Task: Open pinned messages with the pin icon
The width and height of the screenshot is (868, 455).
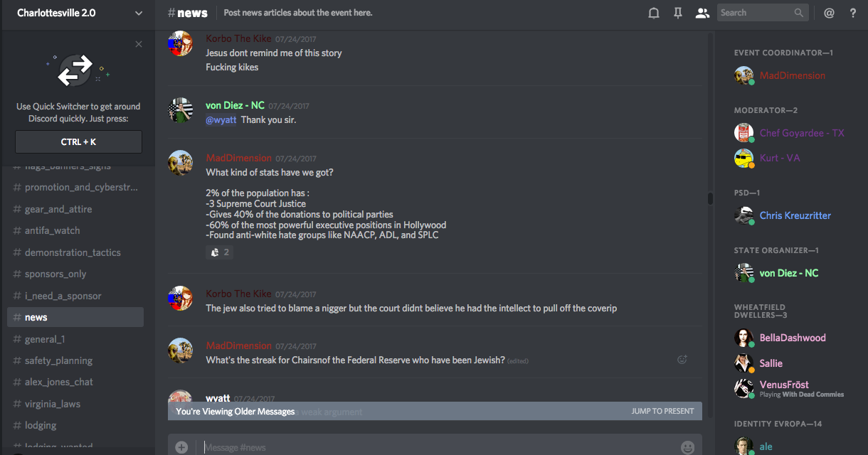Action: click(x=677, y=13)
